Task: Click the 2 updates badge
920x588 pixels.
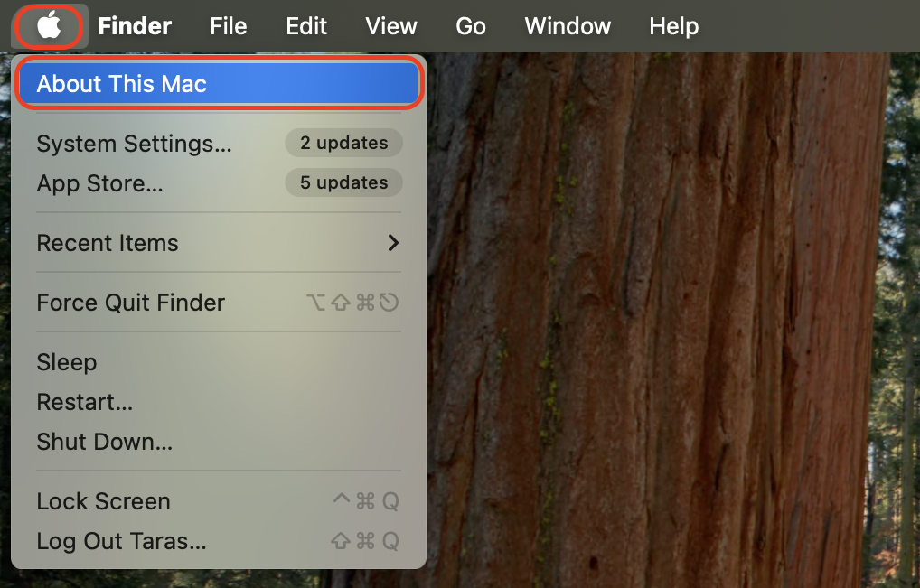Action: pyautogui.click(x=343, y=143)
